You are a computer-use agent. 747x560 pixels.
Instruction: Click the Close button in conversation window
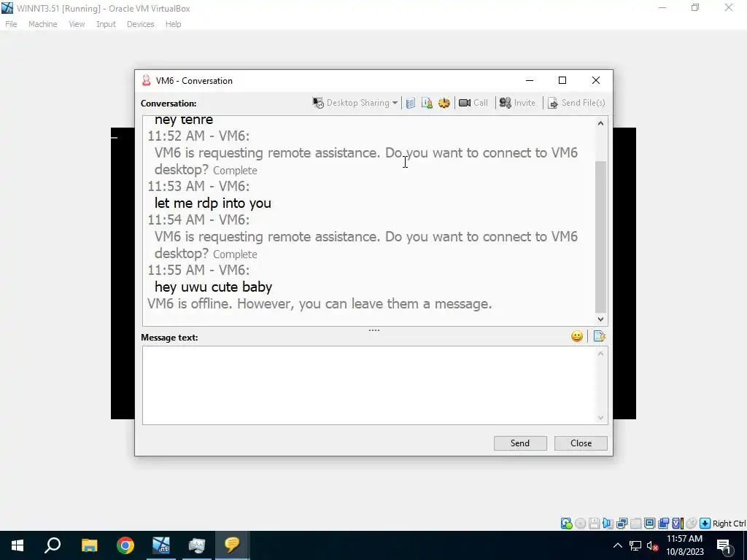[x=581, y=443]
